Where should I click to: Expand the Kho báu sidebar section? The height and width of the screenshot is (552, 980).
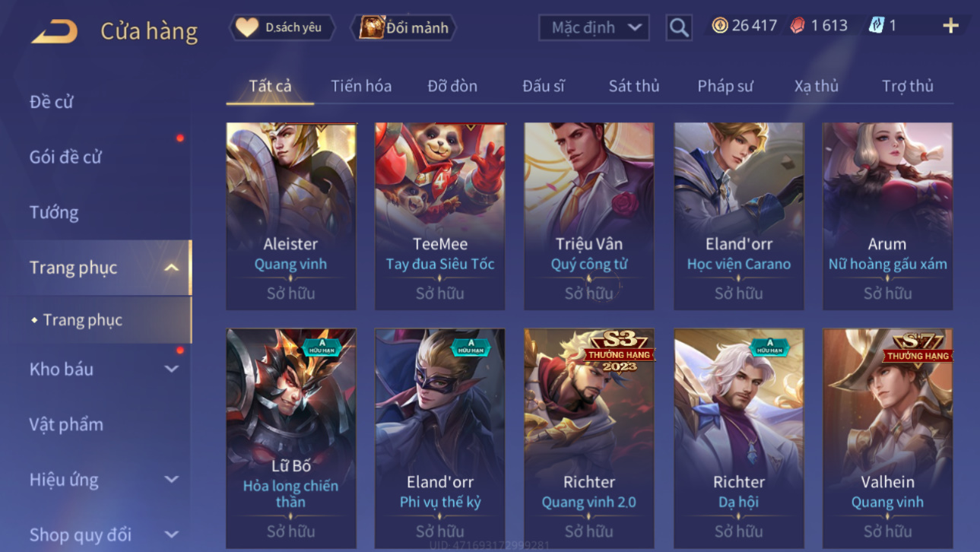pyautogui.click(x=172, y=369)
